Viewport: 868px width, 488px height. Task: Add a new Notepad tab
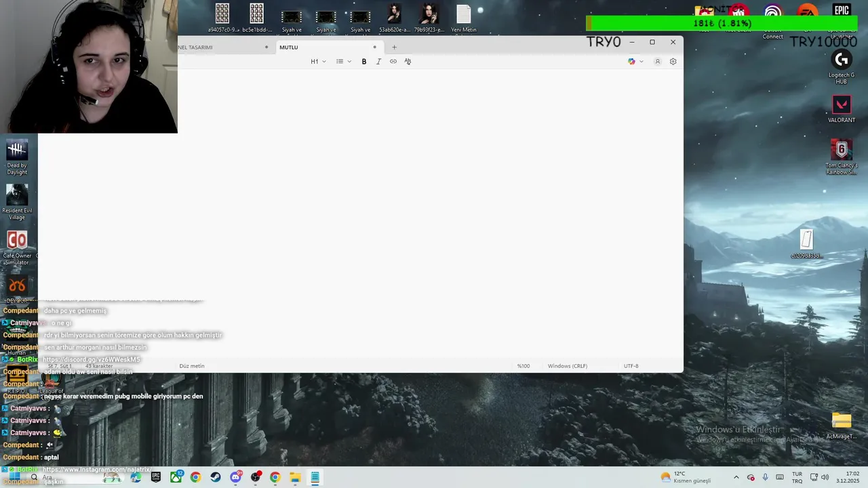(394, 47)
